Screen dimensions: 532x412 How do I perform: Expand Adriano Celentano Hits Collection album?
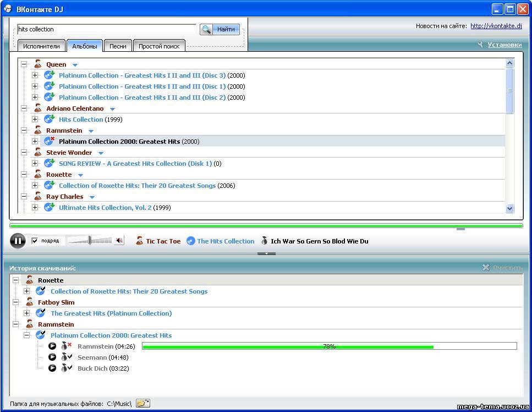(x=35, y=119)
